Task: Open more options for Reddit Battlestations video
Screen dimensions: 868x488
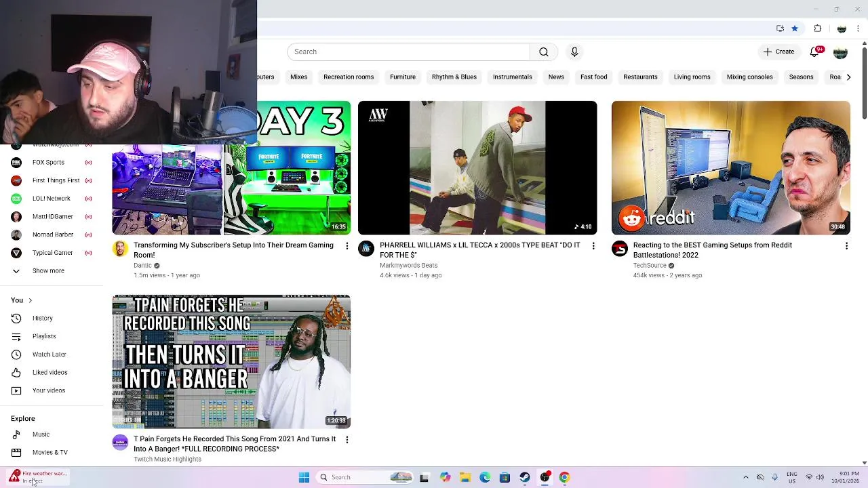Action: (846, 246)
